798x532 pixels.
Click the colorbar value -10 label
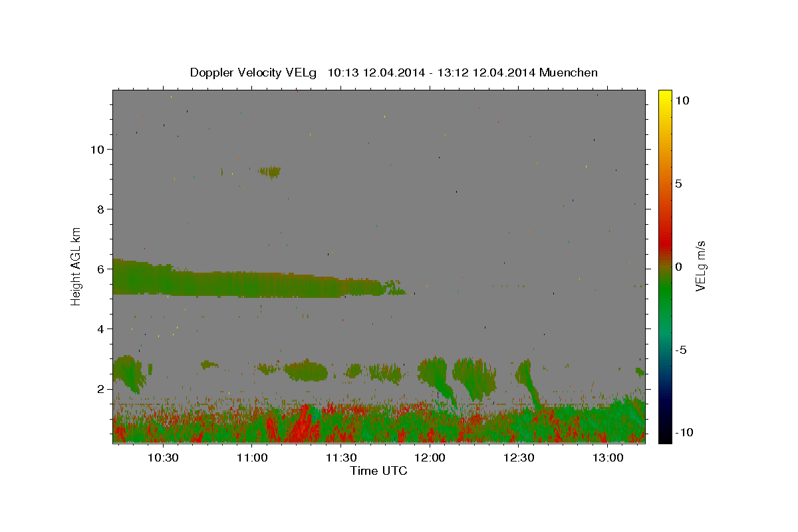tap(684, 433)
